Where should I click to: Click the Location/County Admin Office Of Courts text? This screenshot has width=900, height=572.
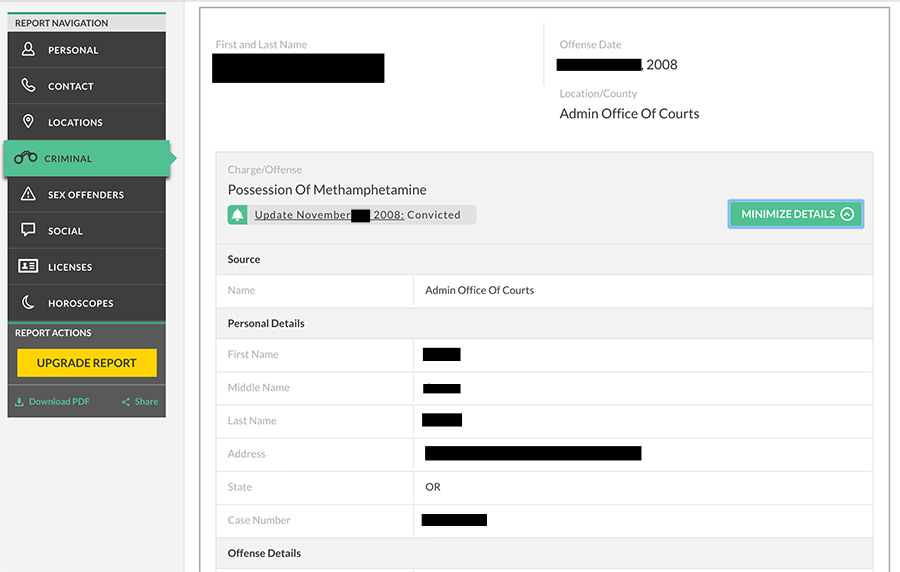(630, 114)
